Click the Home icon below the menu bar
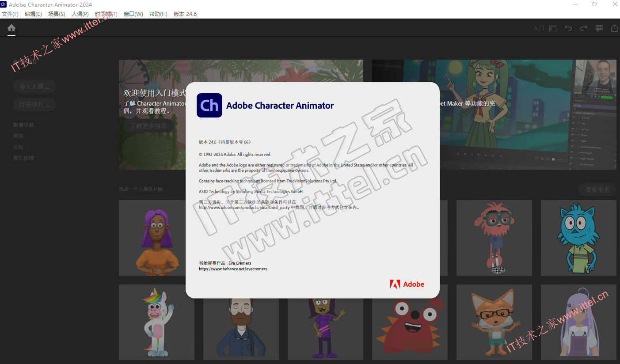 [11, 28]
